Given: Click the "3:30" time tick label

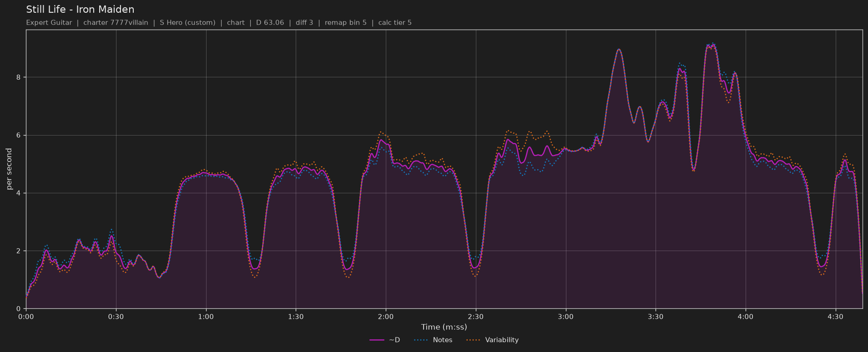Looking at the screenshot, I should (x=656, y=317).
